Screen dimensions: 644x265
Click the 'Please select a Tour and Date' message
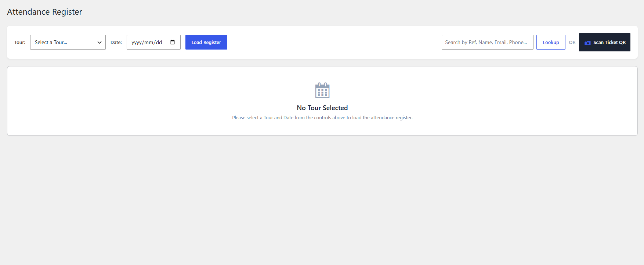[322, 118]
